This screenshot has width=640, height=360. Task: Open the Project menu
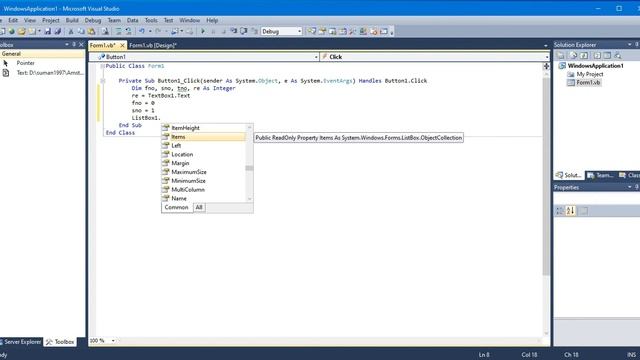click(x=51, y=20)
